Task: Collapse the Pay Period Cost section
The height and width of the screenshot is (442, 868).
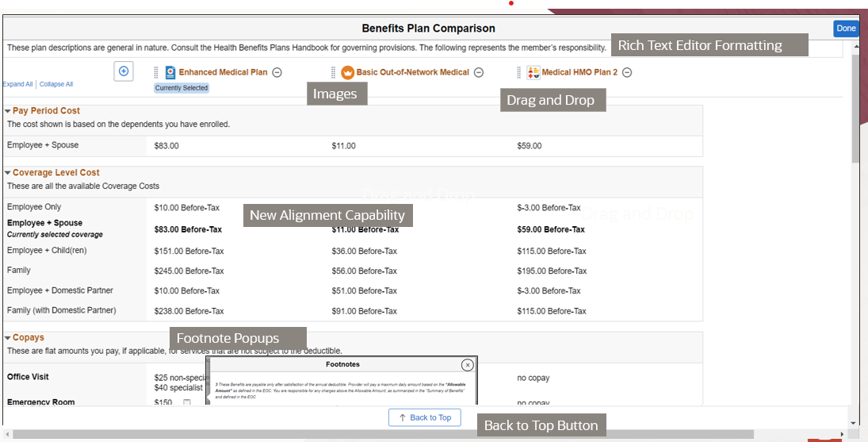Action: pyautogui.click(x=8, y=111)
